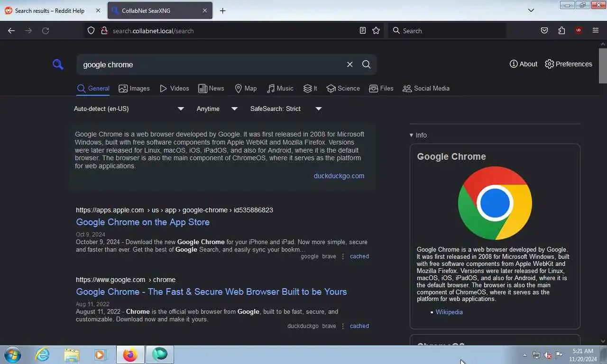The width and height of the screenshot is (607, 364).
Task: Switch to News category
Action: [211, 88]
